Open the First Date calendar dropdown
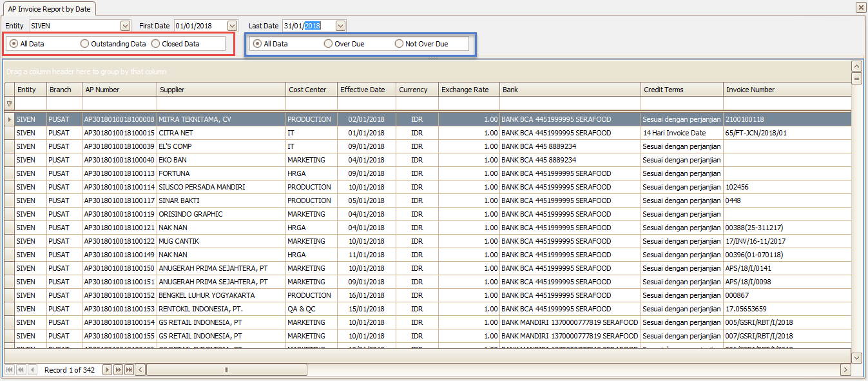Screen dimensions: 868x381 pos(233,26)
